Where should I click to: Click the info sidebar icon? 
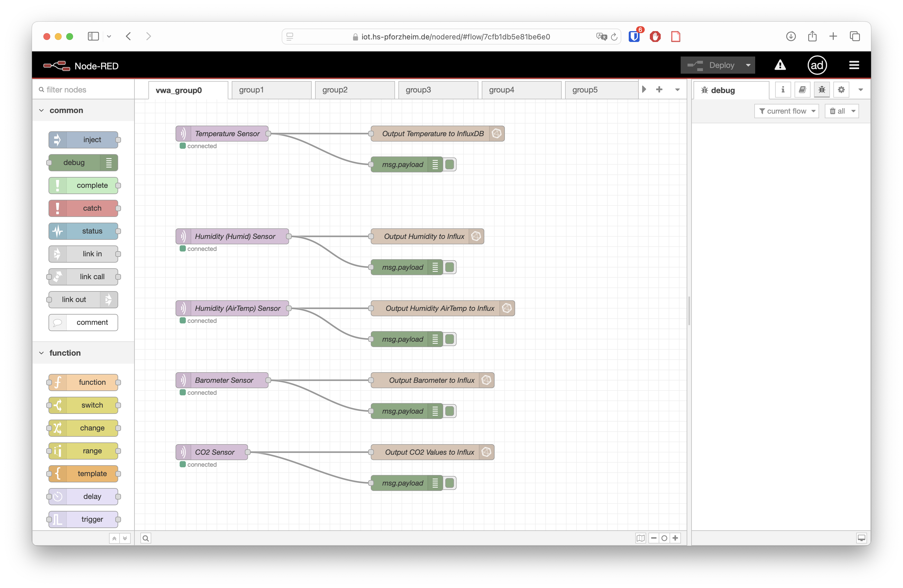click(x=783, y=90)
